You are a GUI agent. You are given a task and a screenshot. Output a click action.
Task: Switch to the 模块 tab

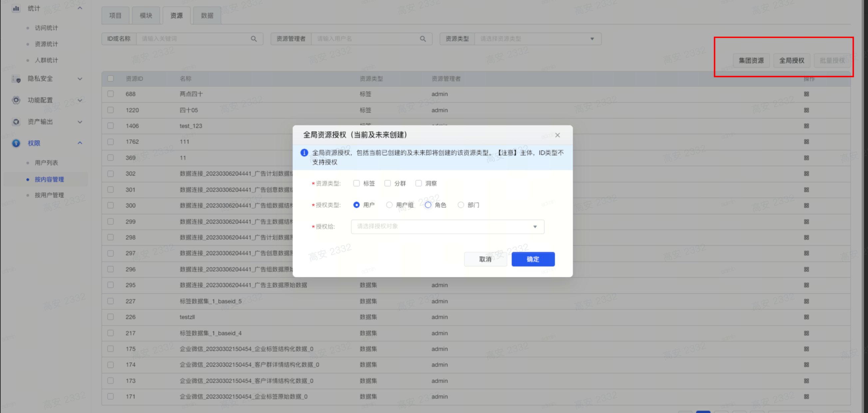(146, 16)
